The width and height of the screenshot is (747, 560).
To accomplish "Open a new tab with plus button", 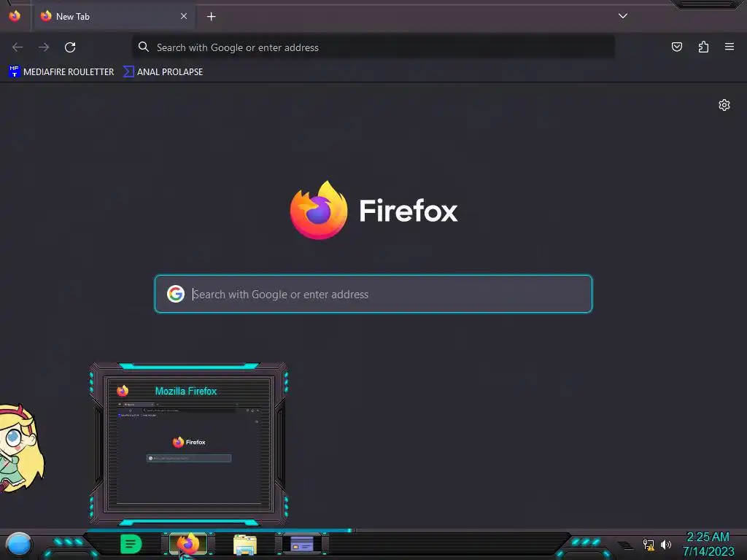I will [211, 17].
